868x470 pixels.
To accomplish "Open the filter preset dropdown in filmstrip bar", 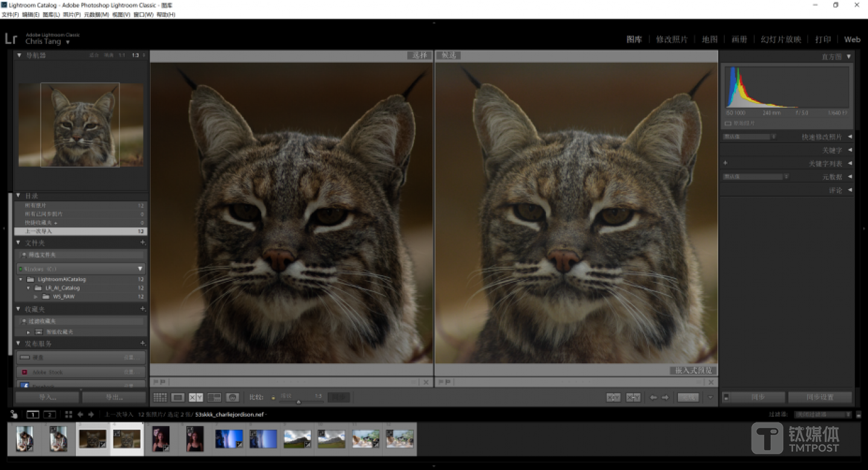I will click(823, 414).
